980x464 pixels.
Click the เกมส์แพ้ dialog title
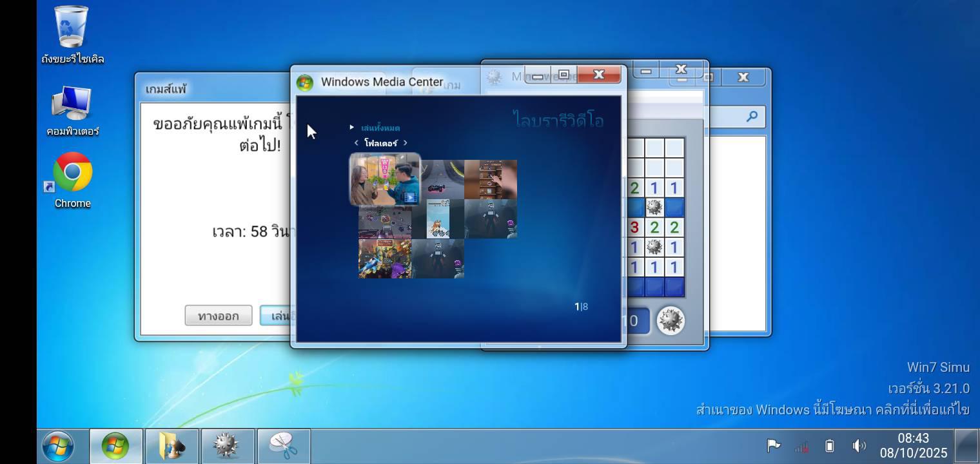[x=166, y=89]
